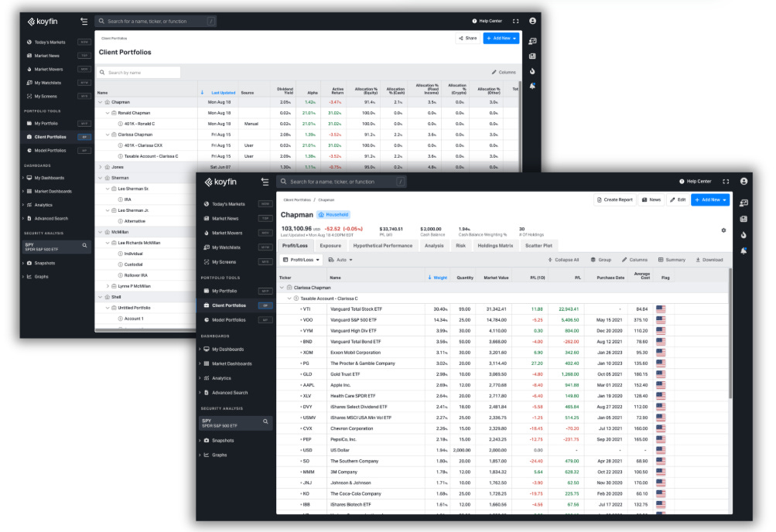This screenshot has height=532, width=776.
Task: Open the notifications bell in the back window's right rail
Action: pos(532,86)
